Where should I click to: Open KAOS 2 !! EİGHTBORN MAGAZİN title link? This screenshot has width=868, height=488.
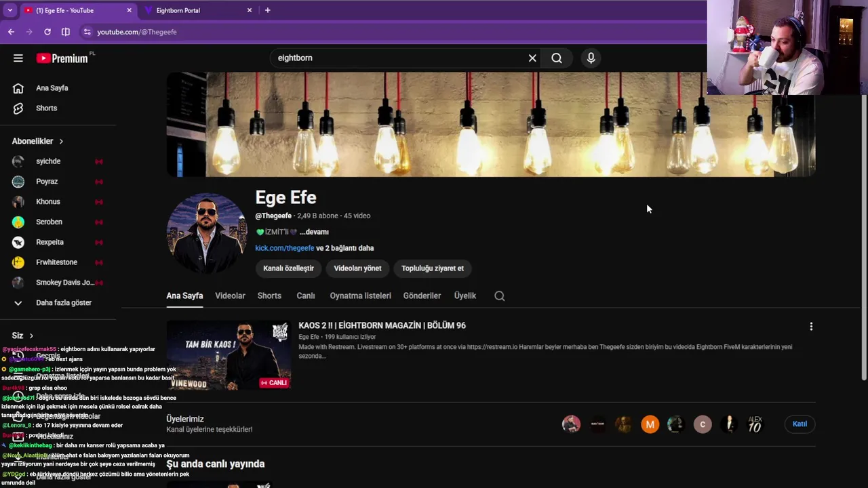pyautogui.click(x=382, y=326)
